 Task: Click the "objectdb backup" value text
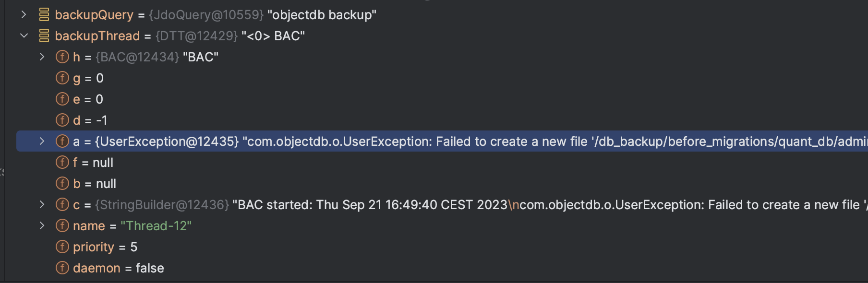[322, 15]
